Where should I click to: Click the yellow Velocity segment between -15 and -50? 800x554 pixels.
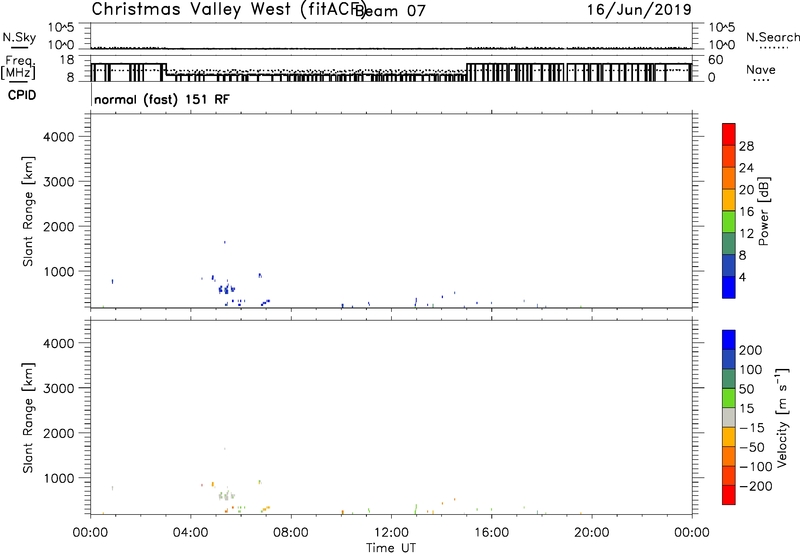pos(729,437)
